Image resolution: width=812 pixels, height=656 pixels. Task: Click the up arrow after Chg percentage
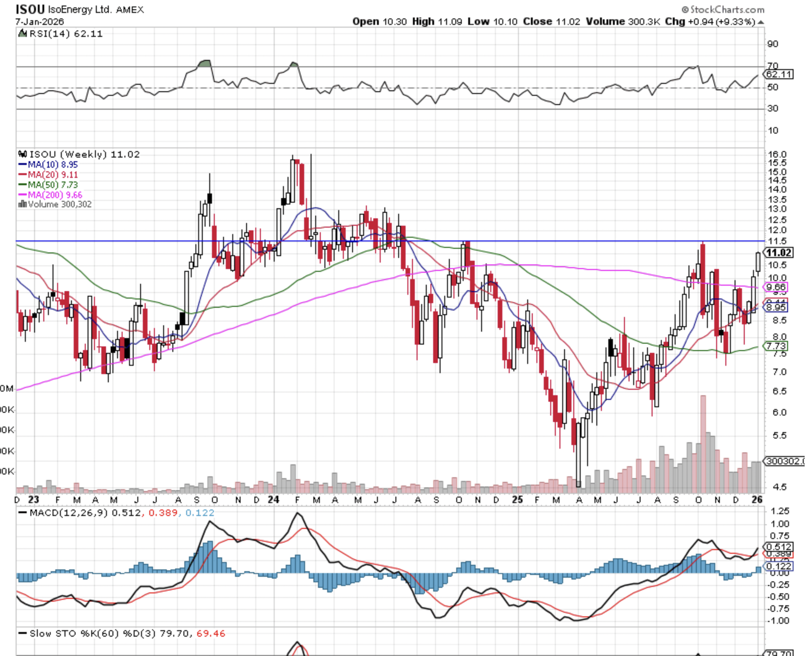click(x=760, y=22)
